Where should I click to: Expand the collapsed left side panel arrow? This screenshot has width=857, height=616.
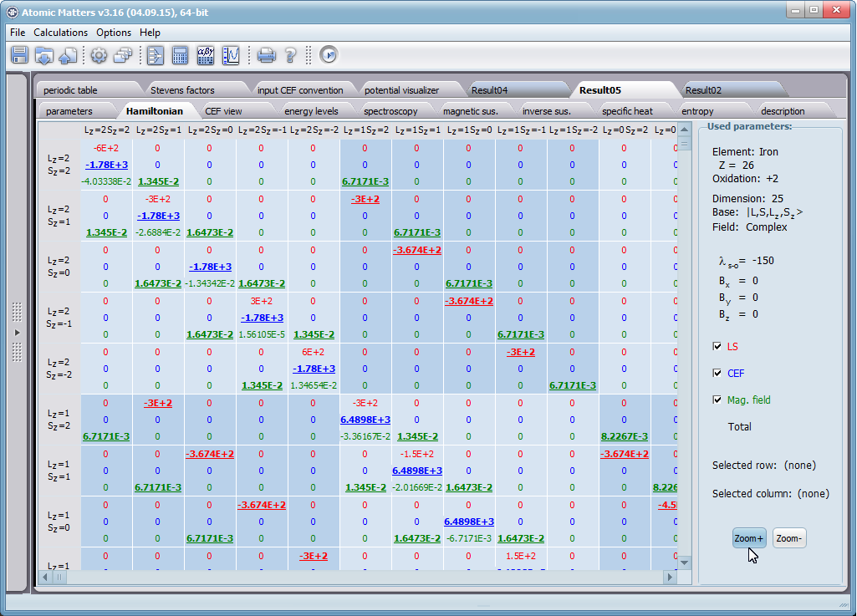coord(16,333)
